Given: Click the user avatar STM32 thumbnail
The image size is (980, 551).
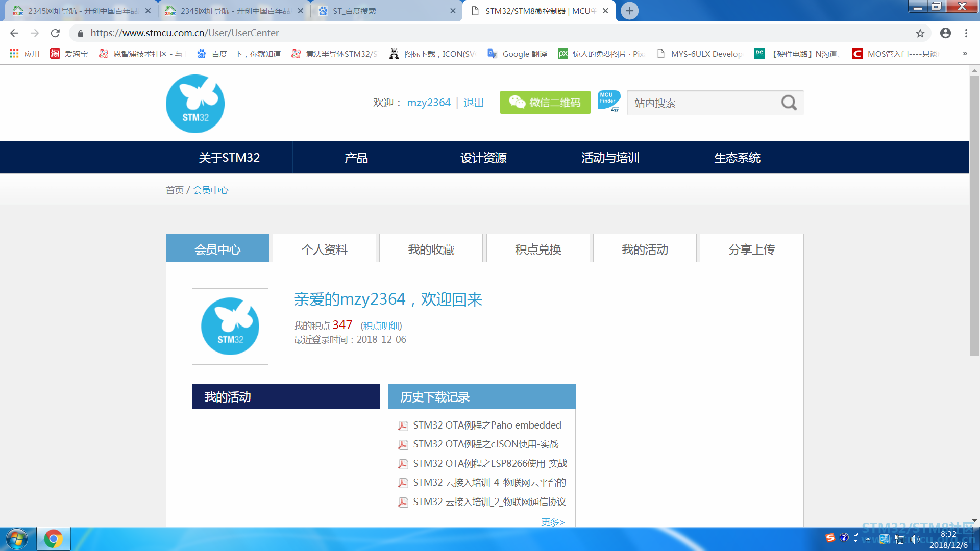Looking at the screenshot, I should [230, 327].
